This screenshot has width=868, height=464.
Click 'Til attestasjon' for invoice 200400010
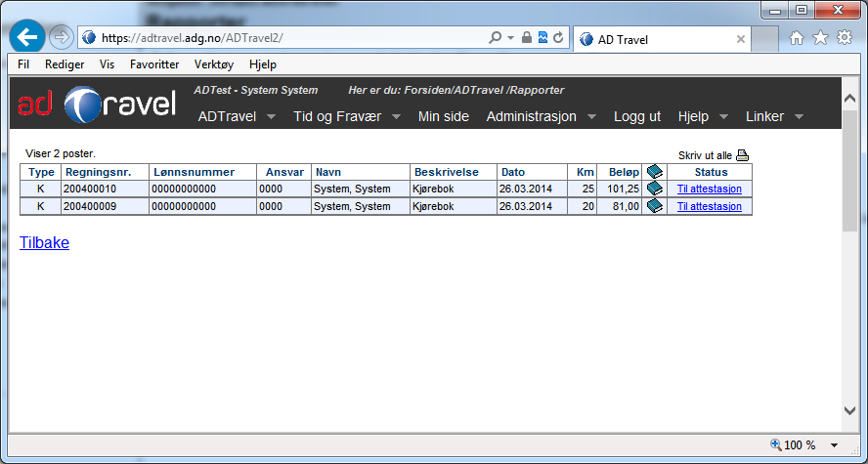tap(709, 190)
